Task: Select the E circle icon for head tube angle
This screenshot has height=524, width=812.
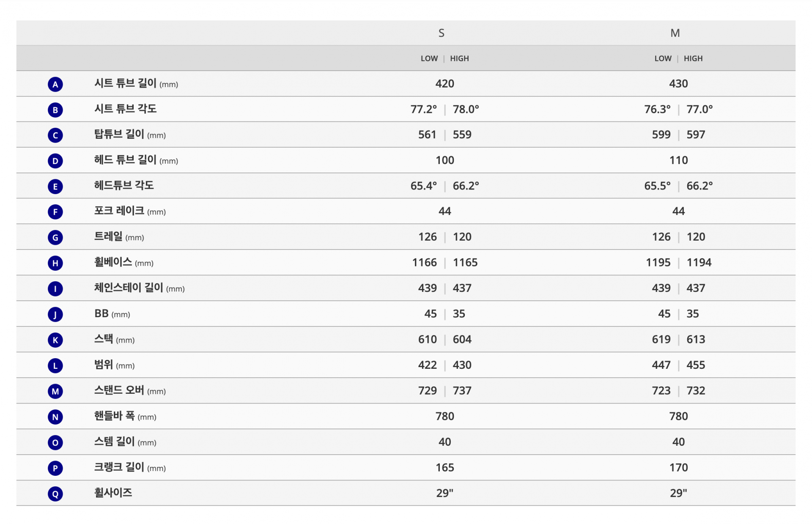Action: click(55, 187)
